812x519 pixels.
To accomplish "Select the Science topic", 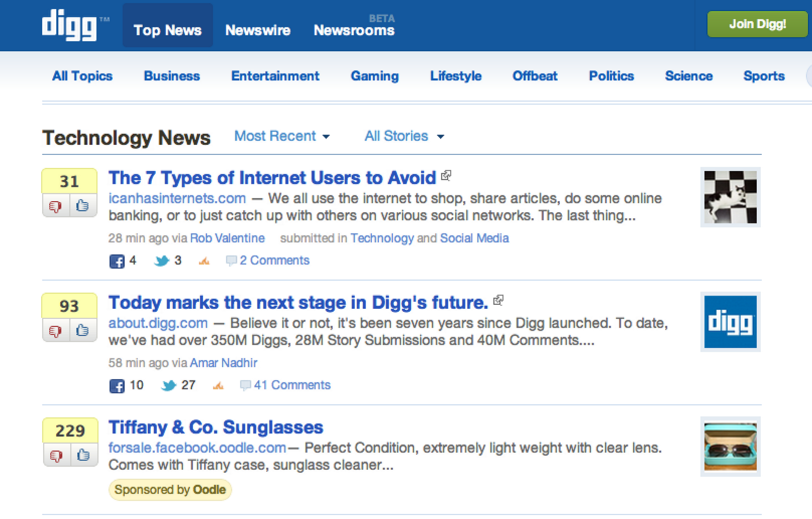I will pyautogui.click(x=689, y=76).
